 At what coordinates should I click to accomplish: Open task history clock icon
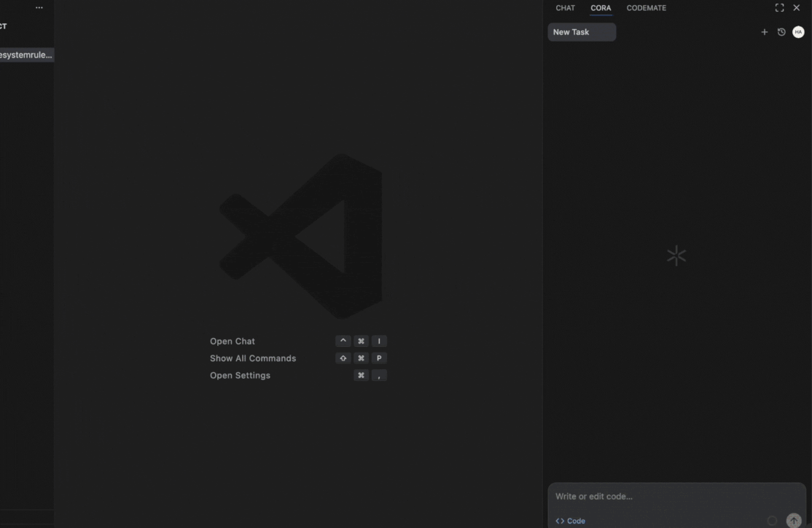pos(781,32)
